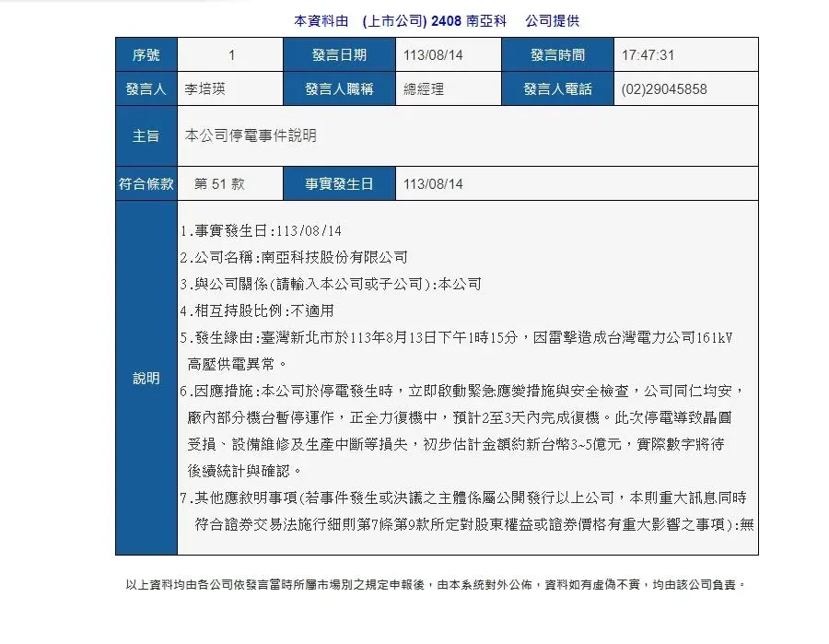829x644 pixels.
Task: Click the title value 總經理
Action: [424, 88]
